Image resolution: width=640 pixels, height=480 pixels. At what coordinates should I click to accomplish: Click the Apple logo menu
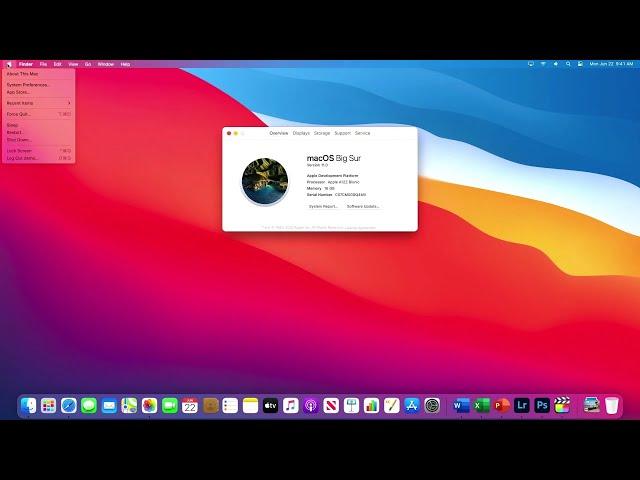9,64
